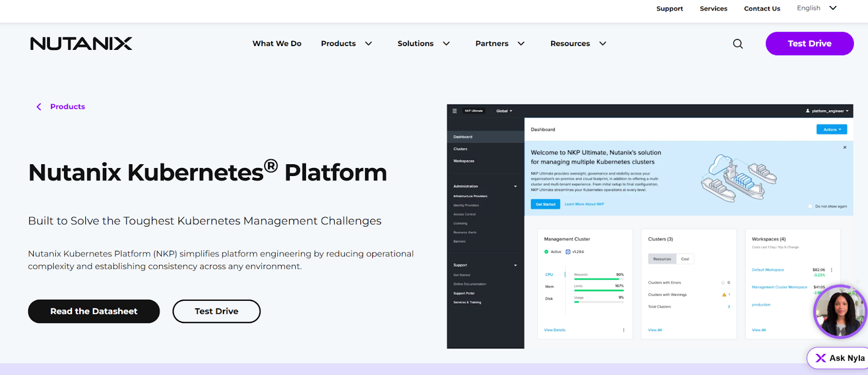Image resolution: width=868 pixels, height=375 pixels.
Task: Close the NKP Ultimate welcome banner
Action: [845, 147]
